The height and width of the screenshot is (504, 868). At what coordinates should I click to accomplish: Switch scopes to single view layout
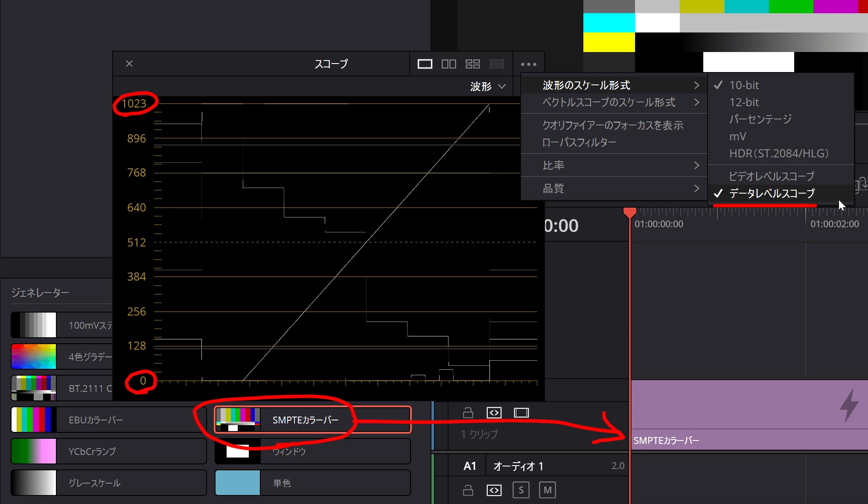[425, 64]
